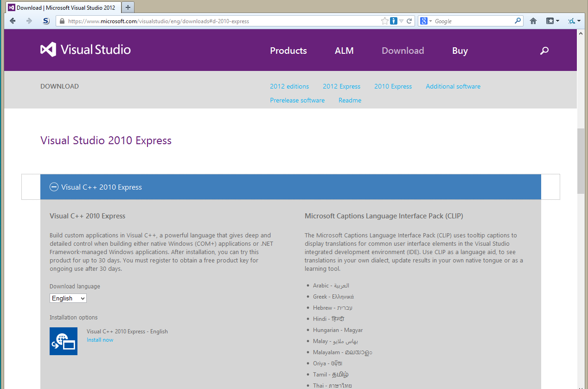
Task: Click the padlock site identity icon
Action: pos(62,21)
